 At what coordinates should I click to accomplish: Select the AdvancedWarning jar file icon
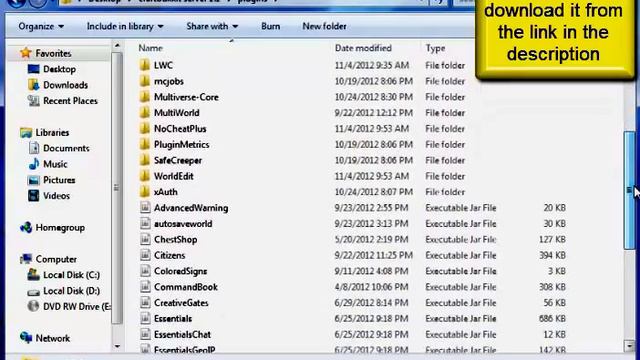[x=145, y=208]
